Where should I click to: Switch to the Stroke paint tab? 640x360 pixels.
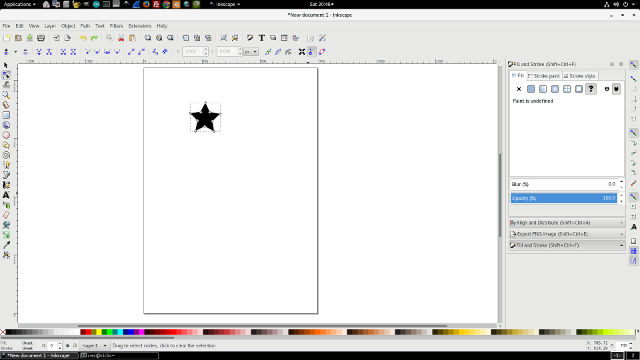coord(544,76)
